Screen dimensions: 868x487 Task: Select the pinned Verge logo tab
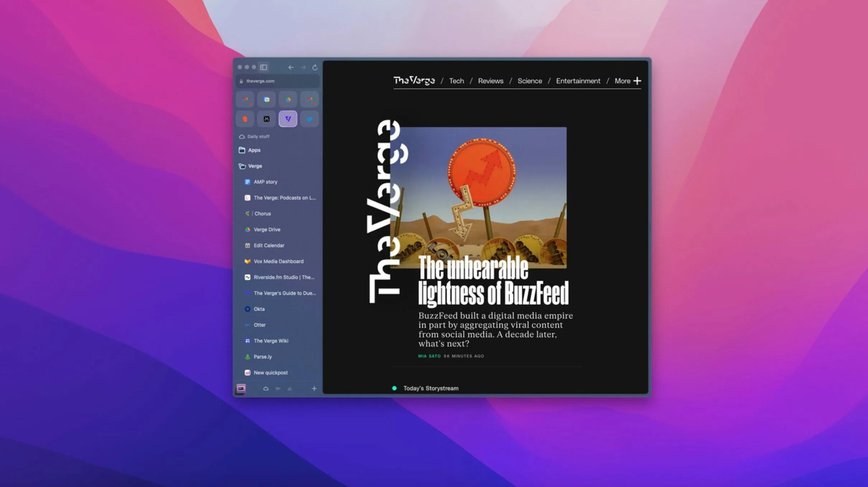(288, 119)
